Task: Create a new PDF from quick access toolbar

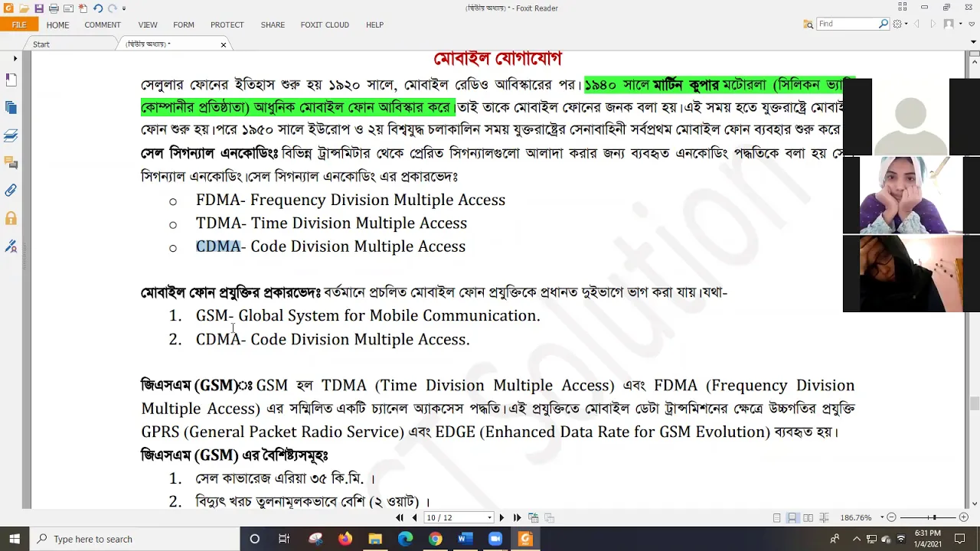Action: pos(83,8)
